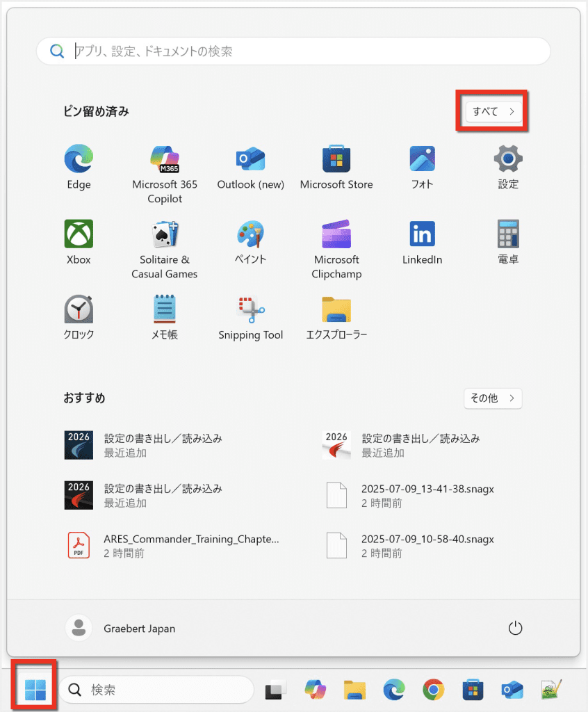The image size is (588, 712).
Task: Open 設定の書き出し／読み込み with black red-swoosh 2026 icon
Action: (x=144, y=495)
